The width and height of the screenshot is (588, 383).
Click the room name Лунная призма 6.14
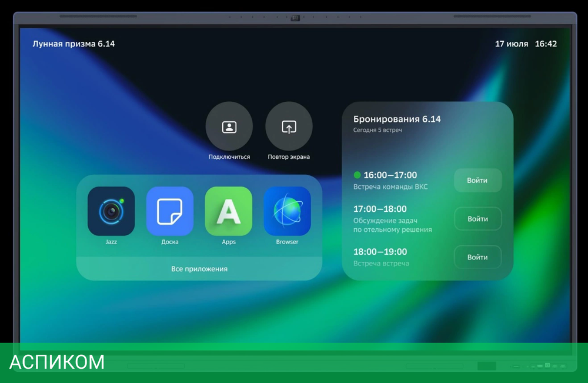73,44
